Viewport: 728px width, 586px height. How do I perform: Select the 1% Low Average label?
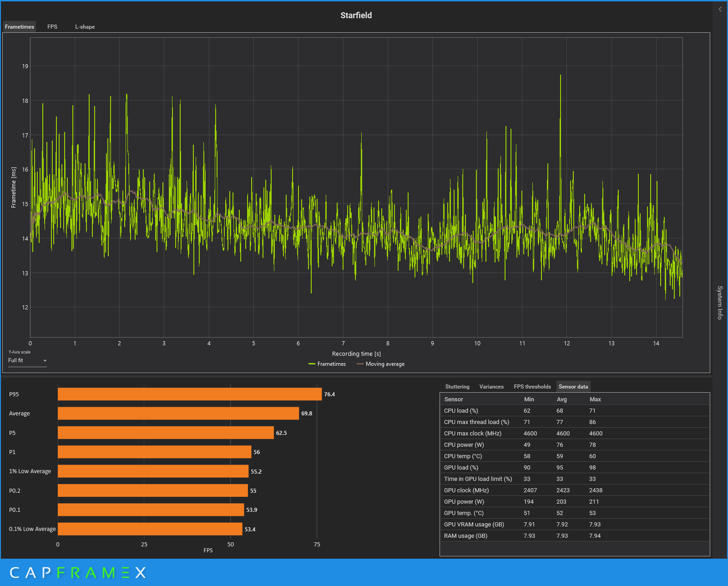[30, 471]
